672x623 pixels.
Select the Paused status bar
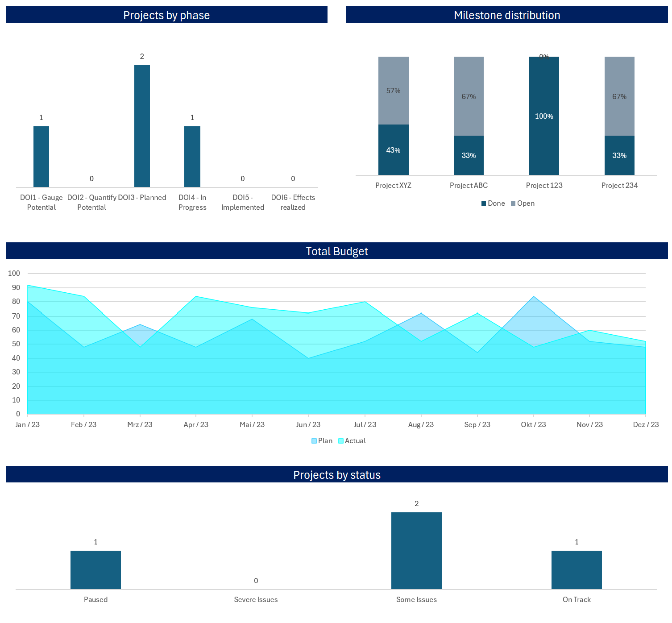[x=95, y=569]
